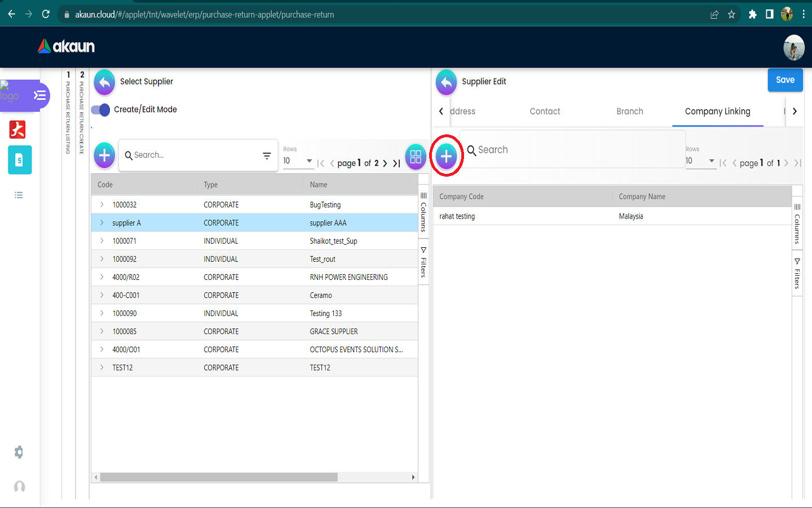This screenshot has height=508, width=812.
Task: Open the Rows dropdown in supplier list
Action: point(298,161)
